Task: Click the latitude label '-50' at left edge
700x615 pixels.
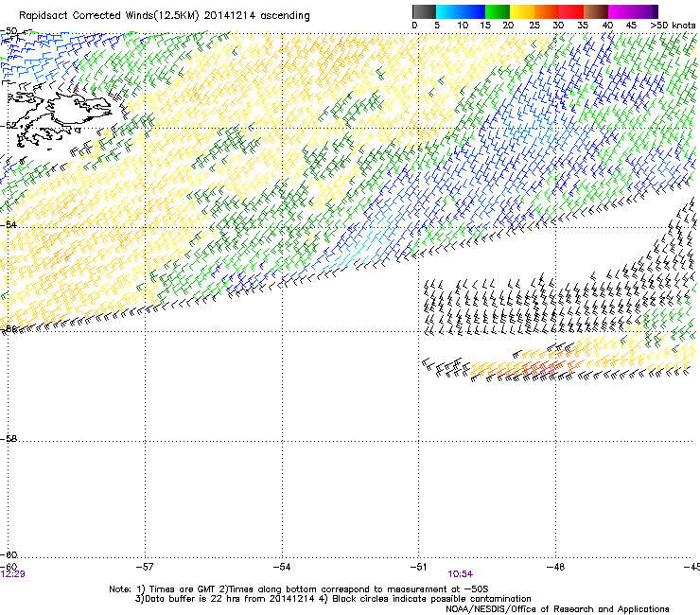Action: [9, 32]
